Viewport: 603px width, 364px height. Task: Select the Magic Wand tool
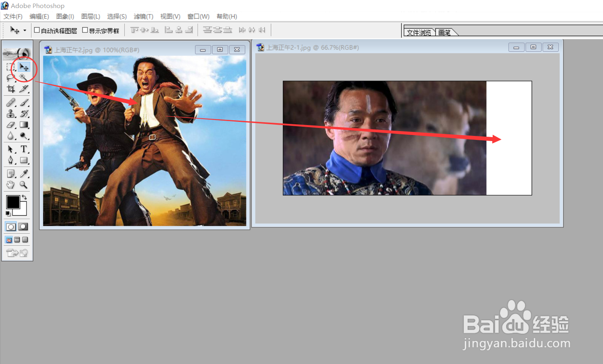(24, 77)
